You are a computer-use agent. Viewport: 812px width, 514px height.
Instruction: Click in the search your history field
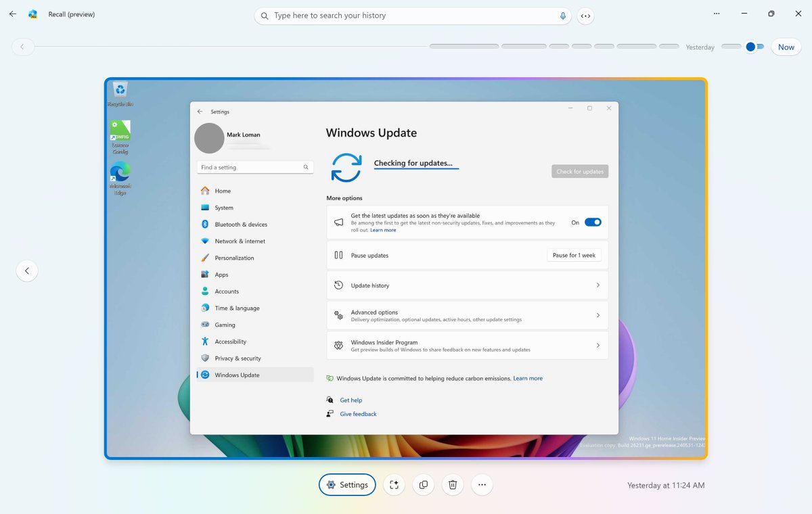[413, 16]
